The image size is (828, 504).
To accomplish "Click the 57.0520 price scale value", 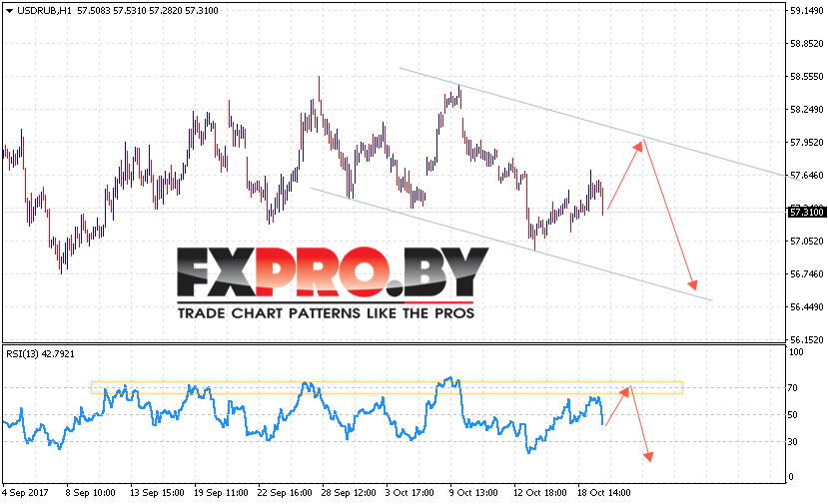I will pyautogui.click(x=807, y=242).
